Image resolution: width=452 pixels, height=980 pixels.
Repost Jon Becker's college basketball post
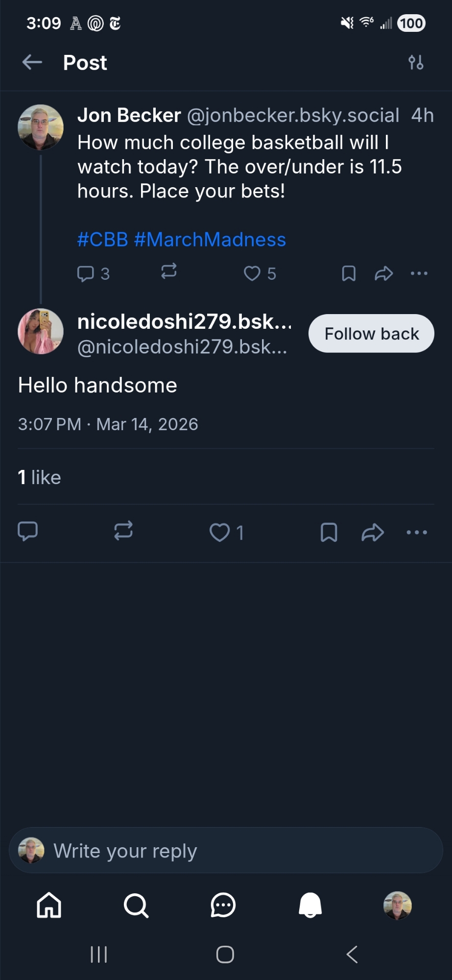[169, 271]
